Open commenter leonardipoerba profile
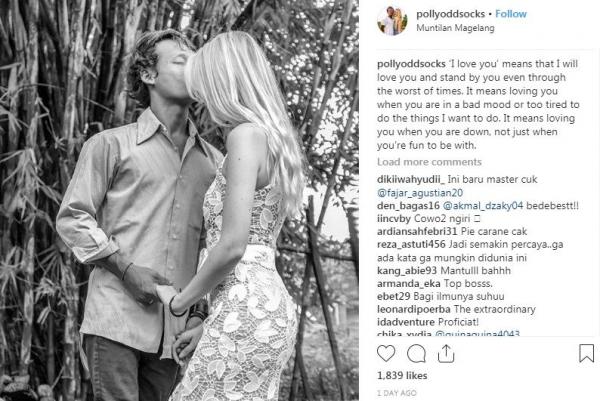 413,309
